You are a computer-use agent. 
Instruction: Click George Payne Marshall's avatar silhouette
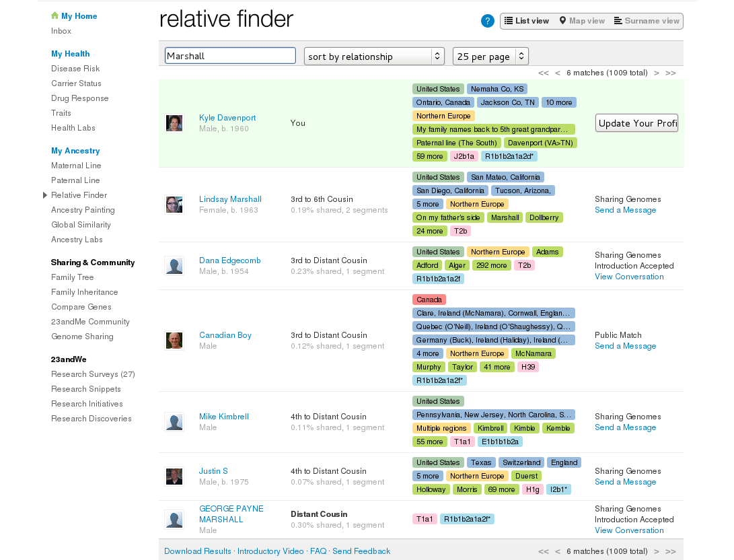(174, 519)
